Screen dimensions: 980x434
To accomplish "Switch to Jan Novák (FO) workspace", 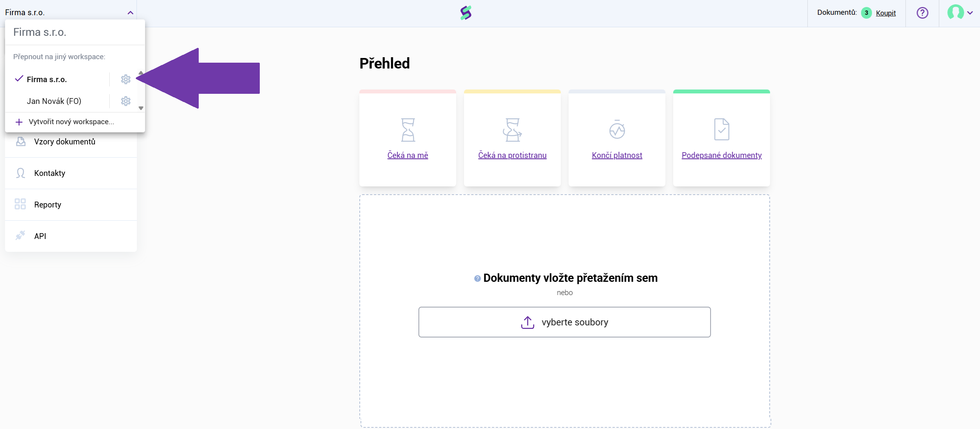I will pyautogui.click(x=54, y=101).
